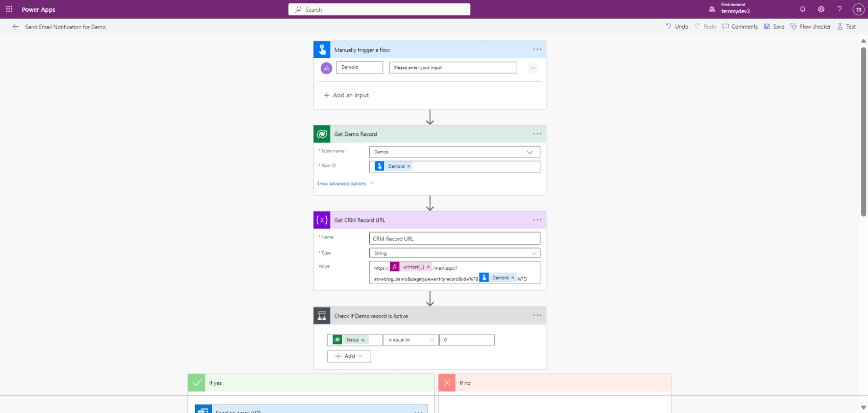Open the Get Demo Record ellipsis menu
This screenshot has width=868, height=413.
[x=537, y=134]
